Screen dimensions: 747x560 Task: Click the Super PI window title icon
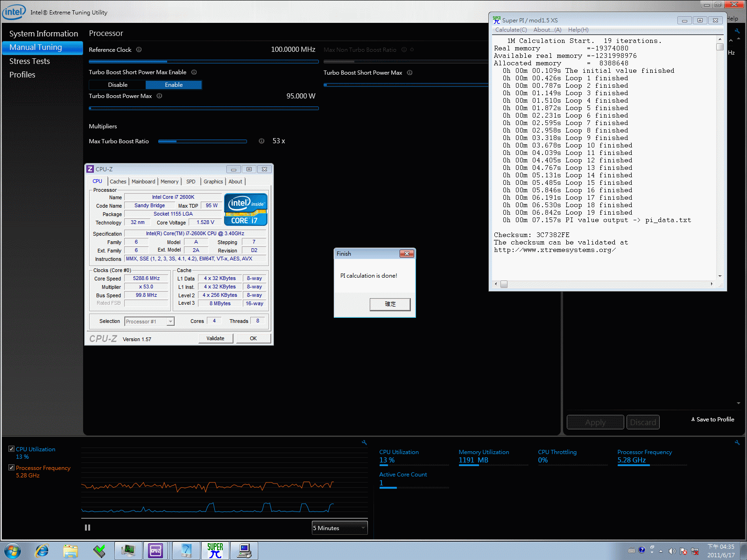[x=497, y=20]
